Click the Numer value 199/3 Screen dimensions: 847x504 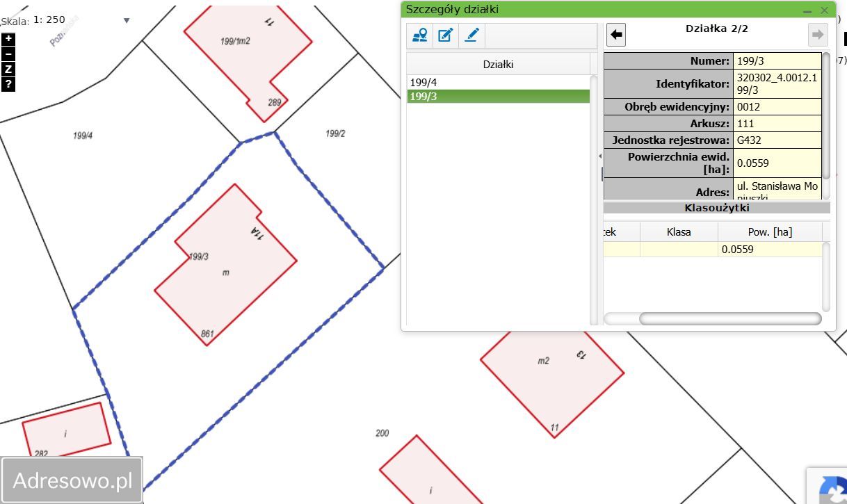[777, 61]
